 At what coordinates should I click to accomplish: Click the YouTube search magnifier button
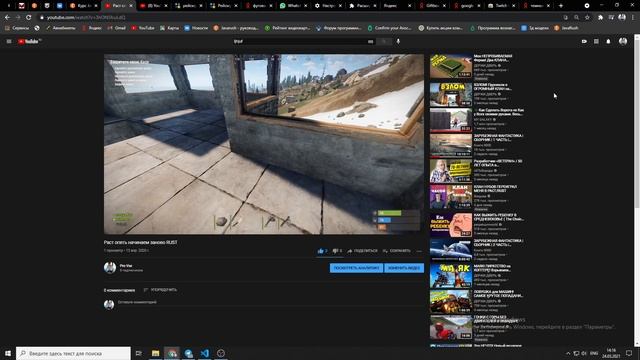tap(384, 41)
